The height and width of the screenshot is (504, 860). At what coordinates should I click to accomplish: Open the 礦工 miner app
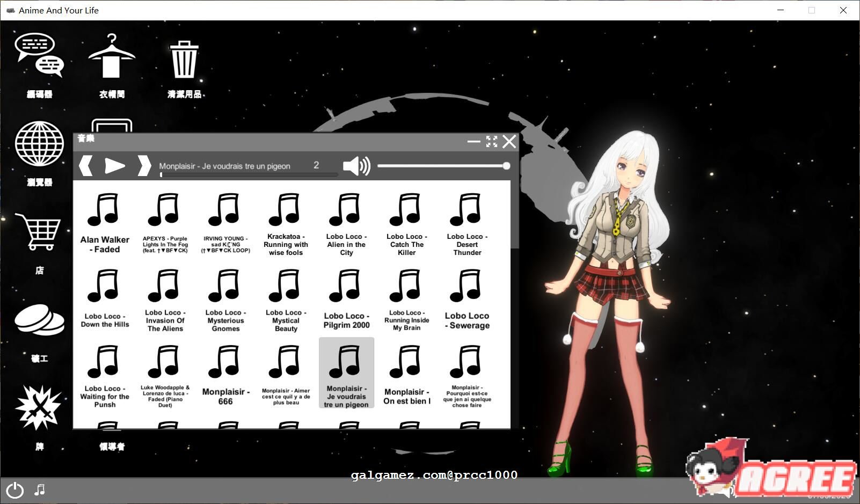point(39,319)
